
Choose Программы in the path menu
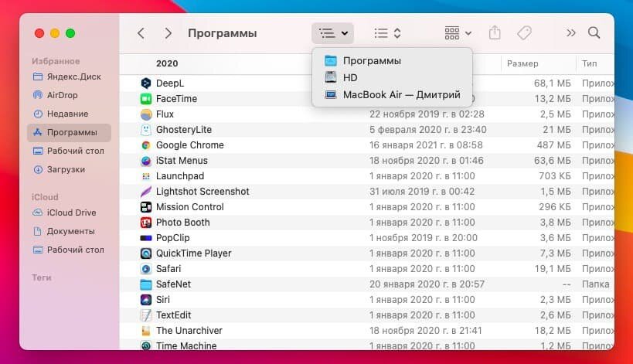point(392,61)
